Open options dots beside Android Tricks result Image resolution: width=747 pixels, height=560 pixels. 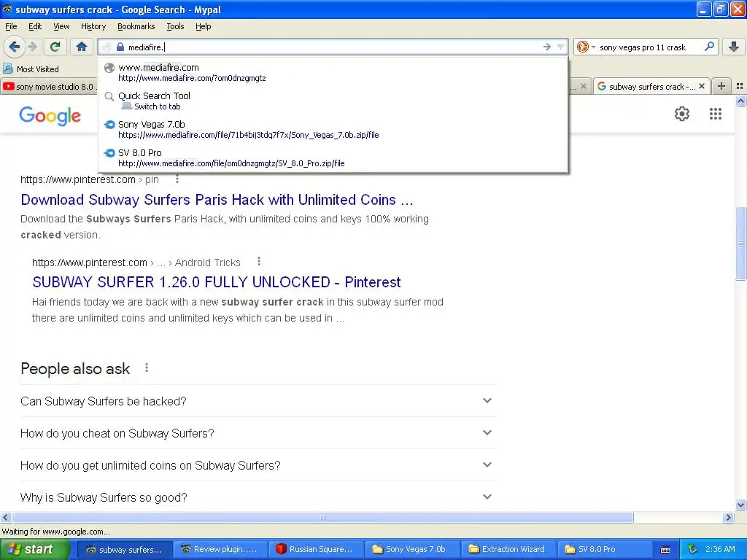pos(259,262)
